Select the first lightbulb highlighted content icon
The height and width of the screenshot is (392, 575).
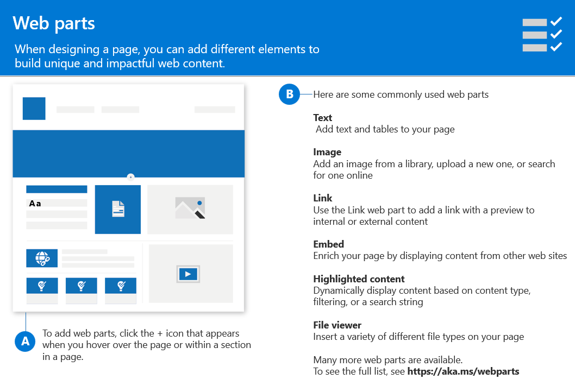click(42, 285)
